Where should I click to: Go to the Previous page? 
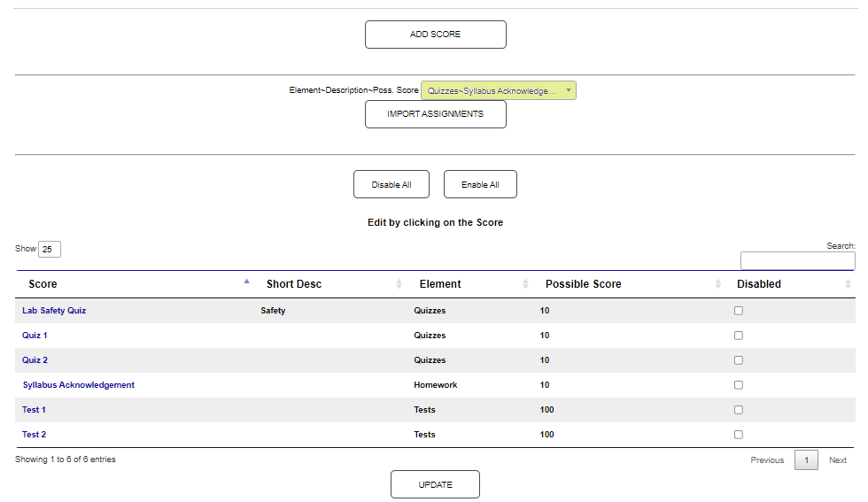coord(767,460)
